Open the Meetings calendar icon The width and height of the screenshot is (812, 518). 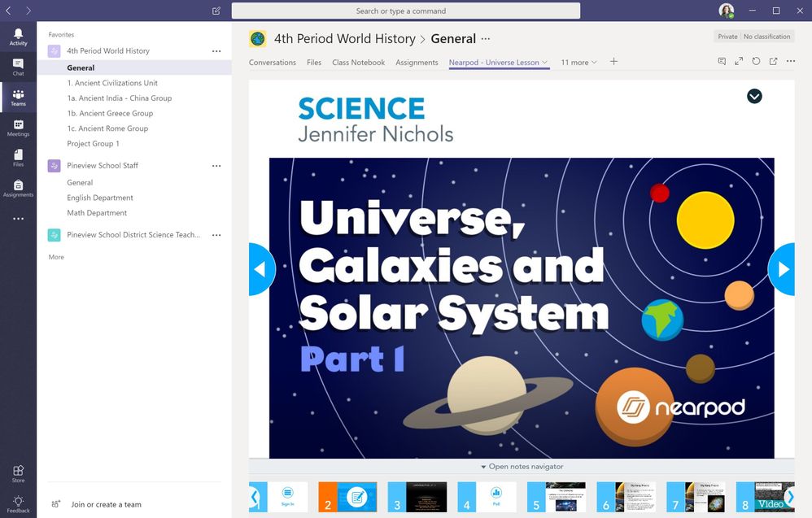(18, 128)
